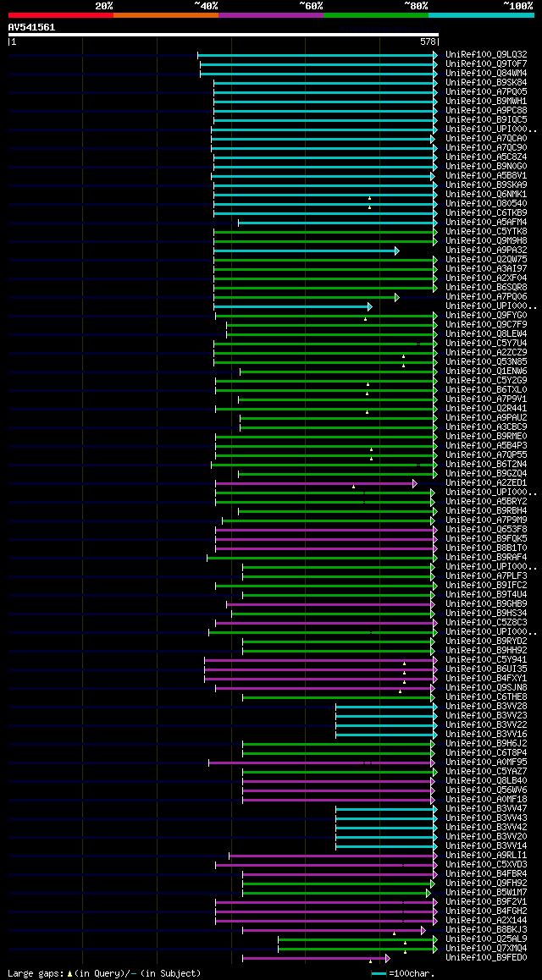
Task: Click the cyan alignment bar for UniRef100_B3VV16
Action: [x=385, y=735]
